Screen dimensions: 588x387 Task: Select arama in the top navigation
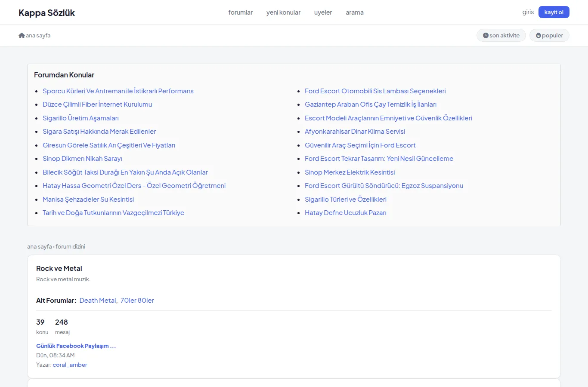pos(355,12)
